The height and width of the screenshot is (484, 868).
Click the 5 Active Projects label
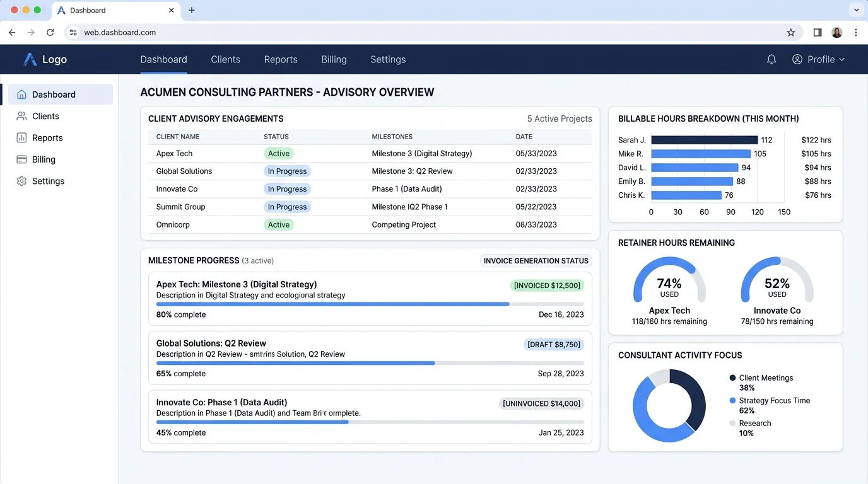[560, 118]
